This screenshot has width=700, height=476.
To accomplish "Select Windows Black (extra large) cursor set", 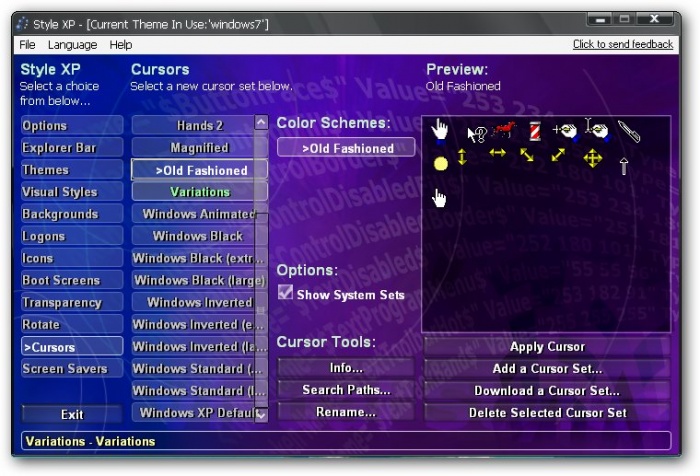I will coord(199,258).
